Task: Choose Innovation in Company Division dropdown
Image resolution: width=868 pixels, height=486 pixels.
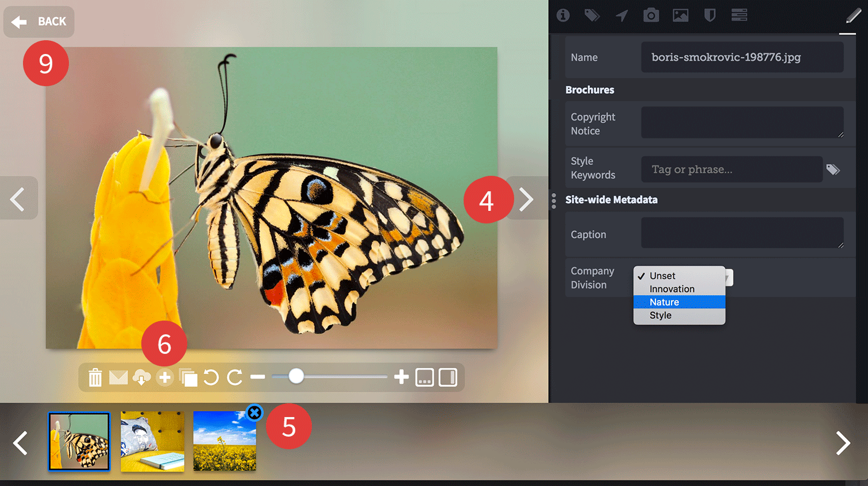Action: pos(680,289)
